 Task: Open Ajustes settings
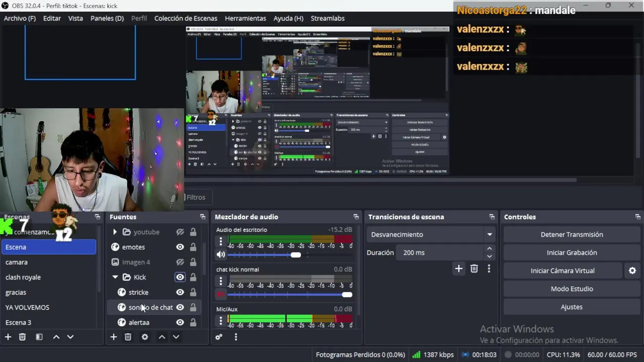click(572, 307)
